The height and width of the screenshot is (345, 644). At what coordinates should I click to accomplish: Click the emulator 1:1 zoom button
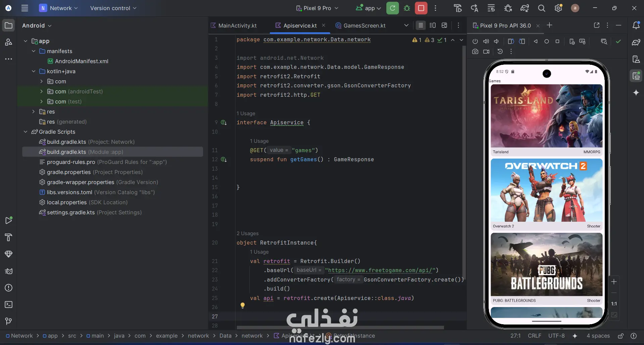[614, 304]
